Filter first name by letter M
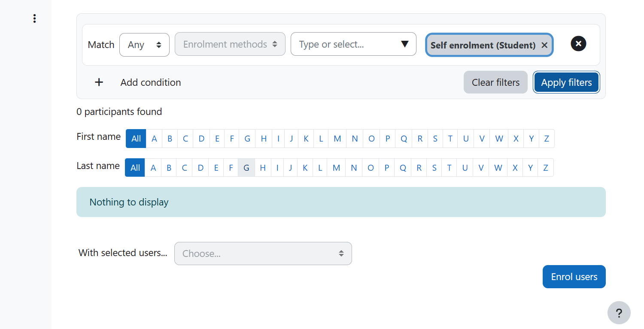 337,139
